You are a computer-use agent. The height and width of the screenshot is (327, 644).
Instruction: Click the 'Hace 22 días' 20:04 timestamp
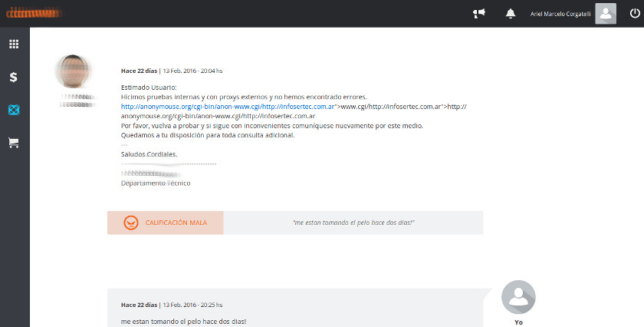[x=172, y=71]
